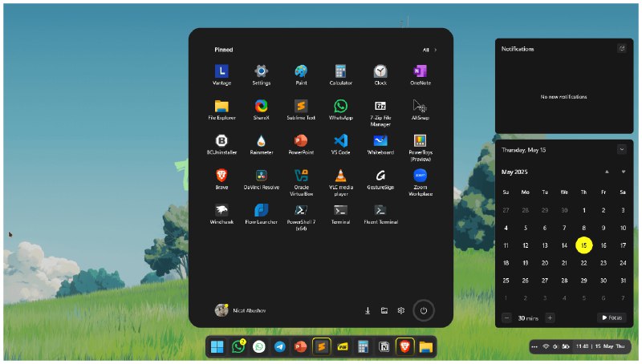Select May 11 in the calendar
This screenshot has height=364, width=642.
(x=506, y=245)
